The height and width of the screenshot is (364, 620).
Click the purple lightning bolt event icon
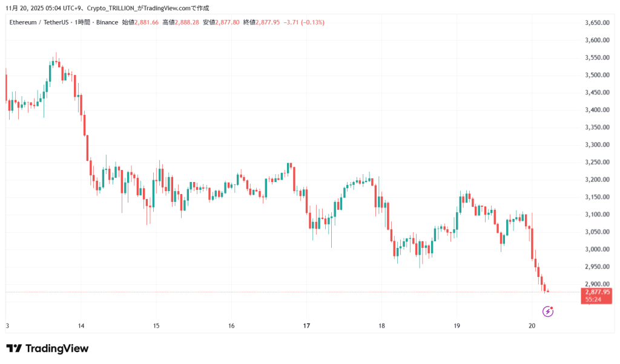(x=548, y=311)
